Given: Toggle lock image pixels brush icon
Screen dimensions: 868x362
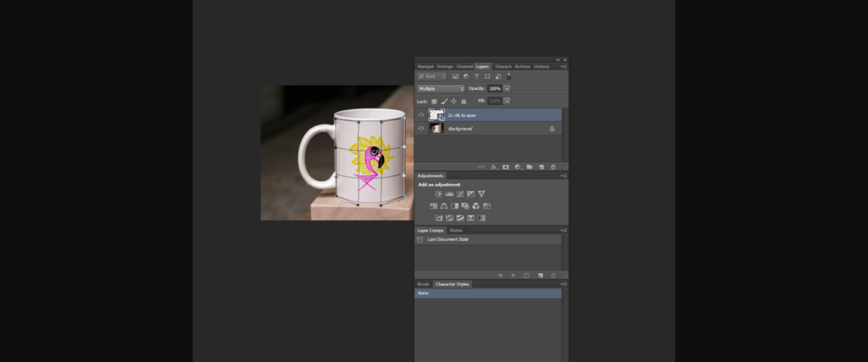Looking at the screenshot, I should pyautogui.click(x=444, y=101).
